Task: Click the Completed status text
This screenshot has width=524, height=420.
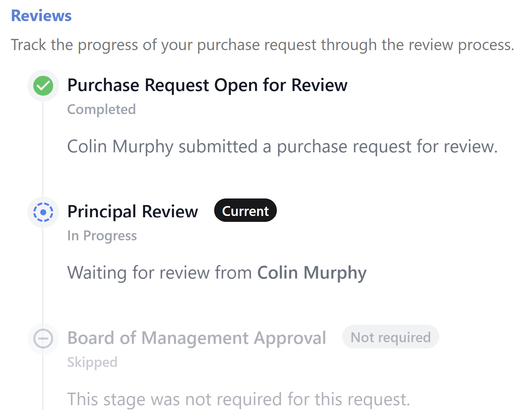Action: point(101,109)
